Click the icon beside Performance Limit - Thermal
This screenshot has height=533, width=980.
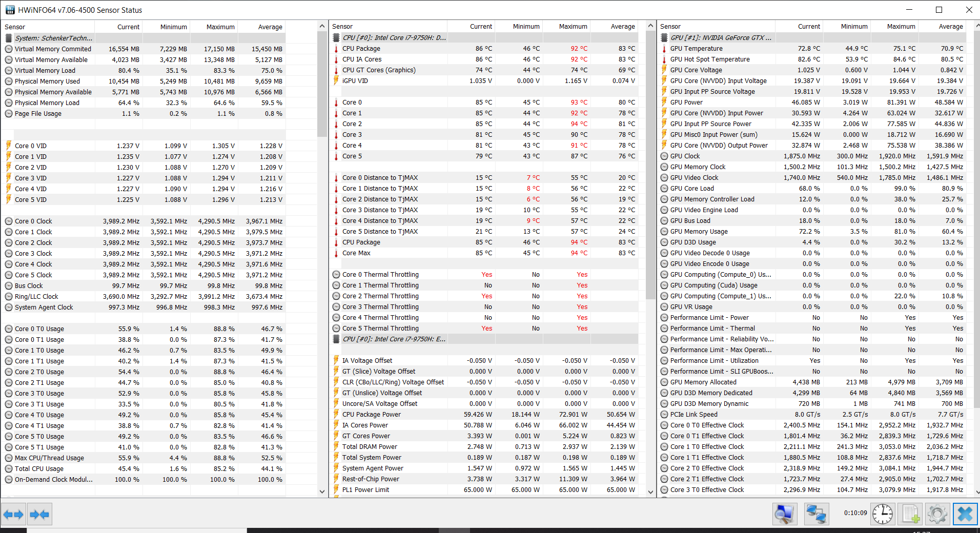click(664, 329)
